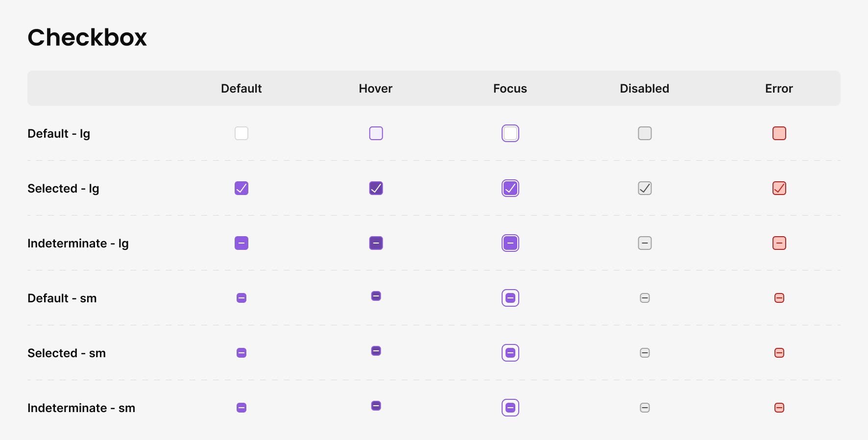Check the Default - lg checkbox in Default column
The image size is (868, 440).
[x=241, y=133]
